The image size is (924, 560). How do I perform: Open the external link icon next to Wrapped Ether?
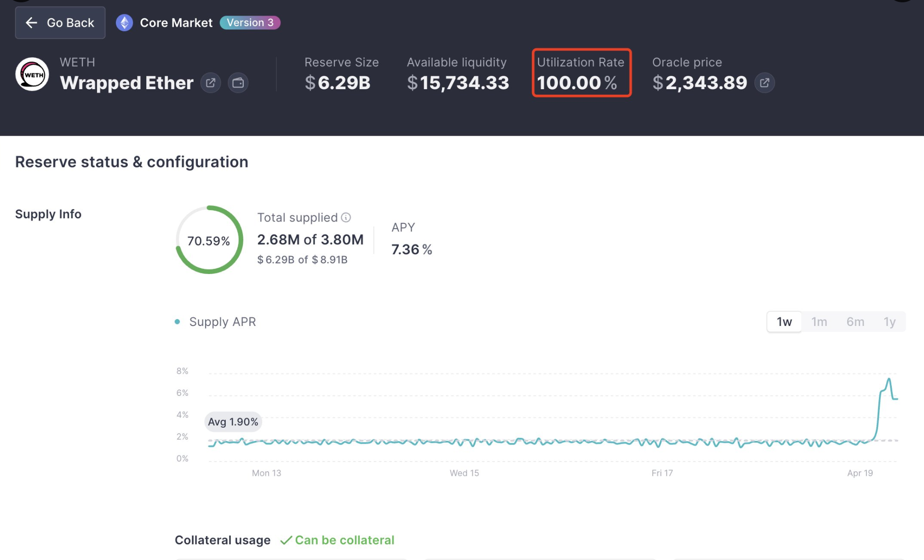[211, 83]
